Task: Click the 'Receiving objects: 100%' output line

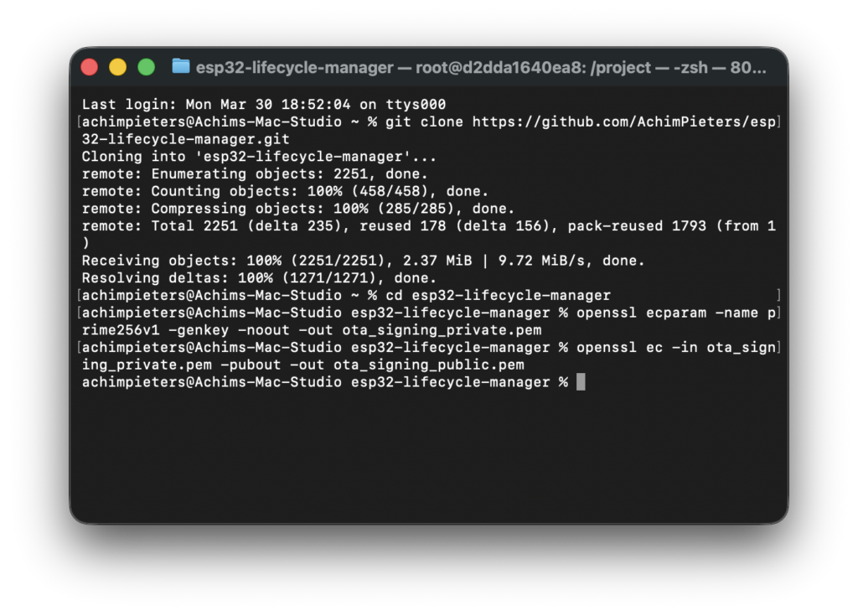Action: point(363,261)
